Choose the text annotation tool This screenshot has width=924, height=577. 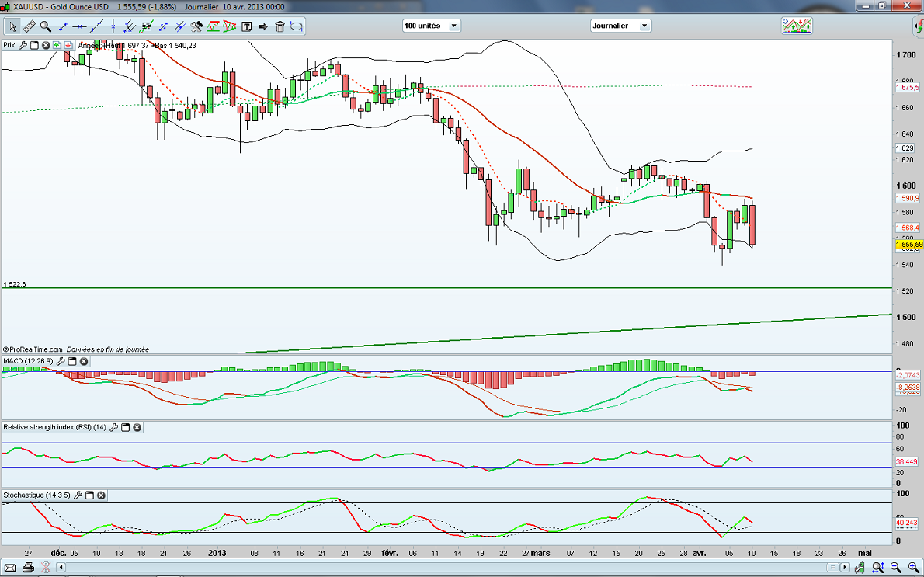point(247,26)
